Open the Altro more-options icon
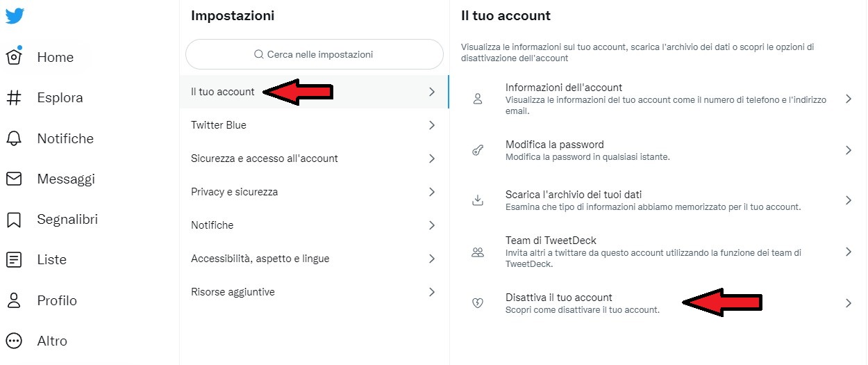Screen dimensions: 868x365 point(14,341)
